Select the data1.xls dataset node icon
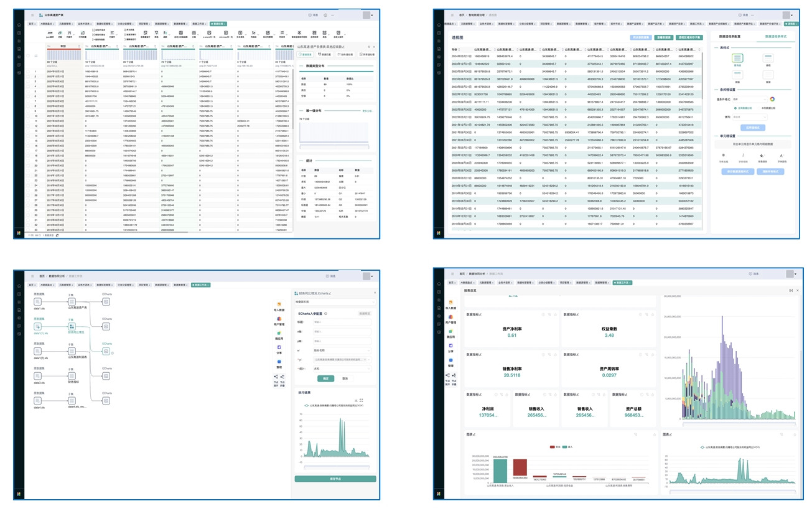The height and width of the screenshot is (511, 812). [x=38, y=302]
